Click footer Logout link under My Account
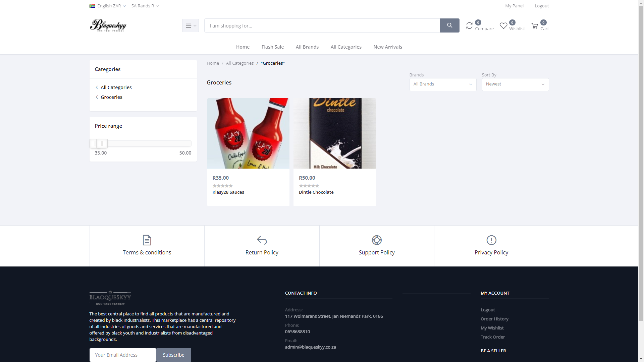Image resolution: width=644 pixels, height=362 pixels. (487, 310)
